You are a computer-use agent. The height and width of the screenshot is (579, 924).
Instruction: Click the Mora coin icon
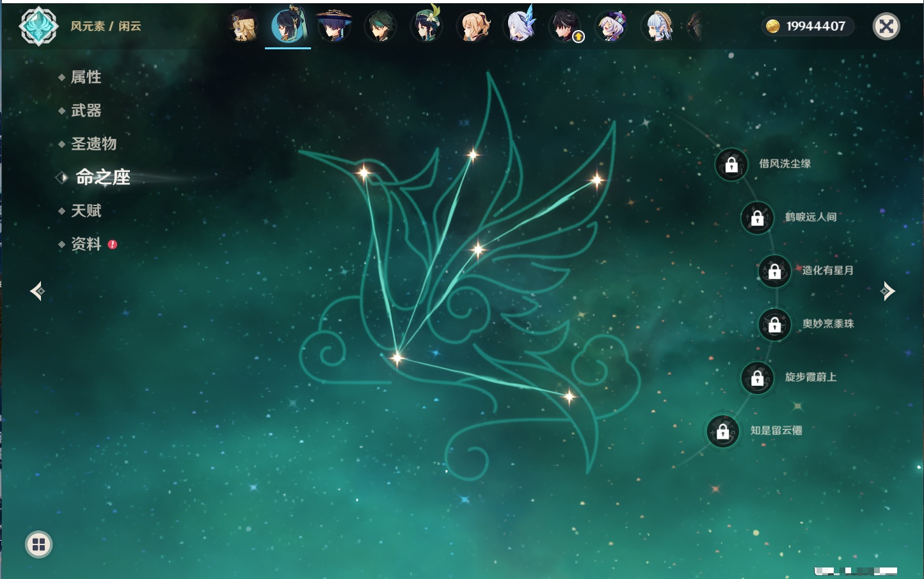(773, 26)
